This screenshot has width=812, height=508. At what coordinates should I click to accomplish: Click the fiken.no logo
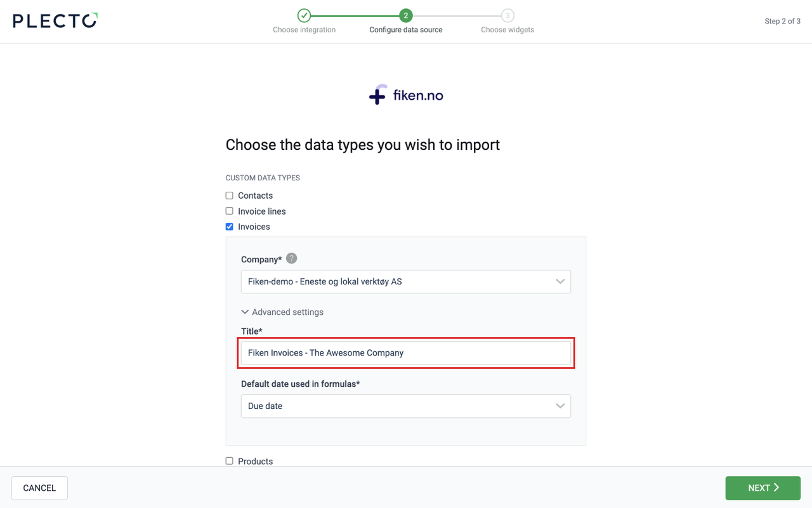coord(406,95)
